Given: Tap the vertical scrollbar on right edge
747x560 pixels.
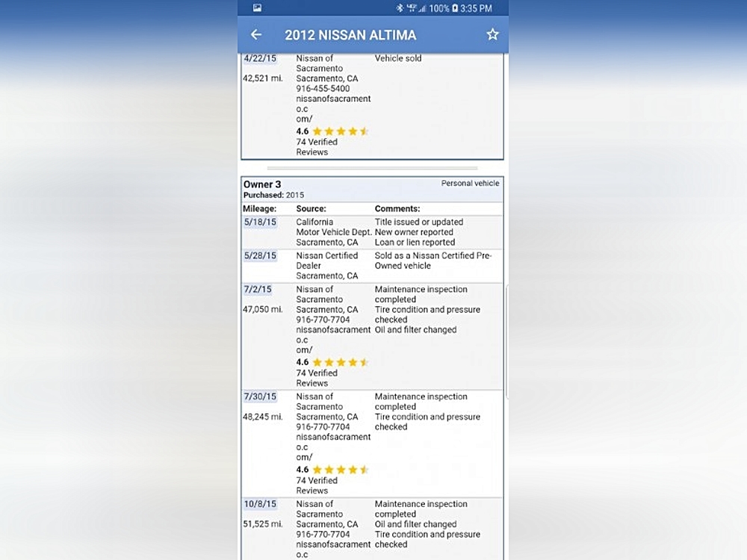Looking at the screenshot, I should tap(507, 341).
